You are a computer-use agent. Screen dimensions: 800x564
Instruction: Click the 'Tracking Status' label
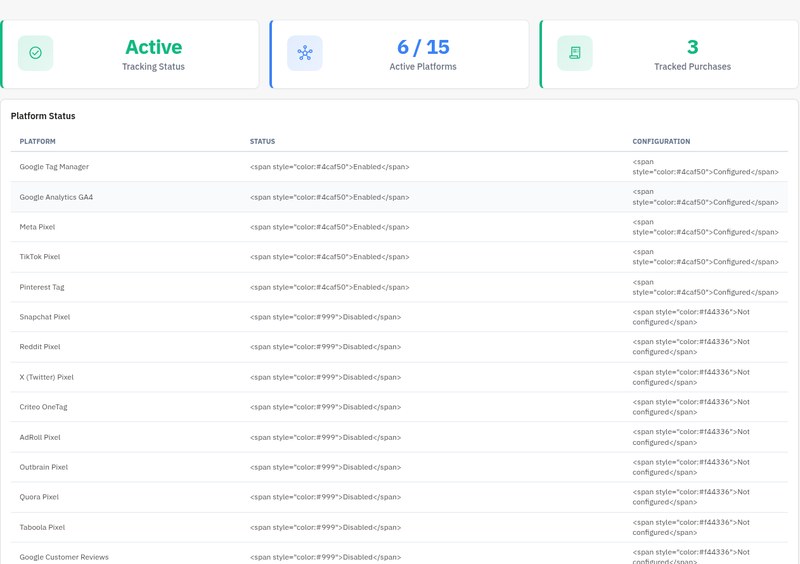pos(153,66)
